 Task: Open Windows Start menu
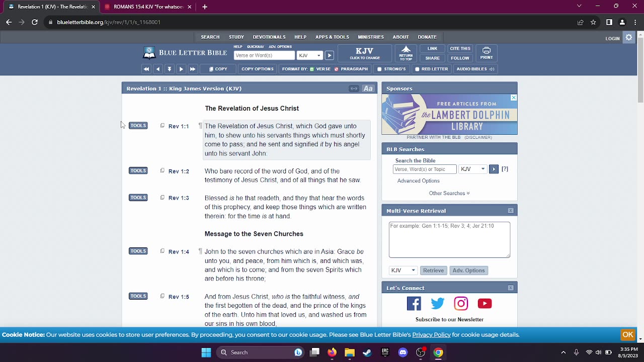pos(206,352)
